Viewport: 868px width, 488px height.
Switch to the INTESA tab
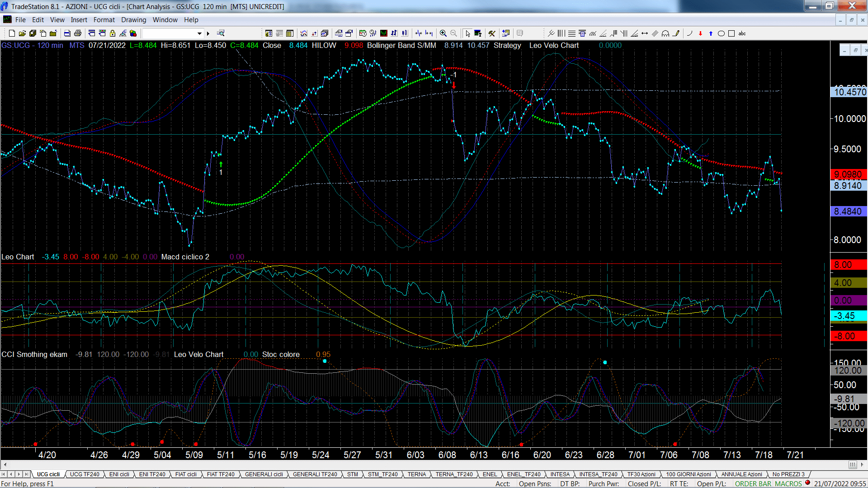click(560, 474)
